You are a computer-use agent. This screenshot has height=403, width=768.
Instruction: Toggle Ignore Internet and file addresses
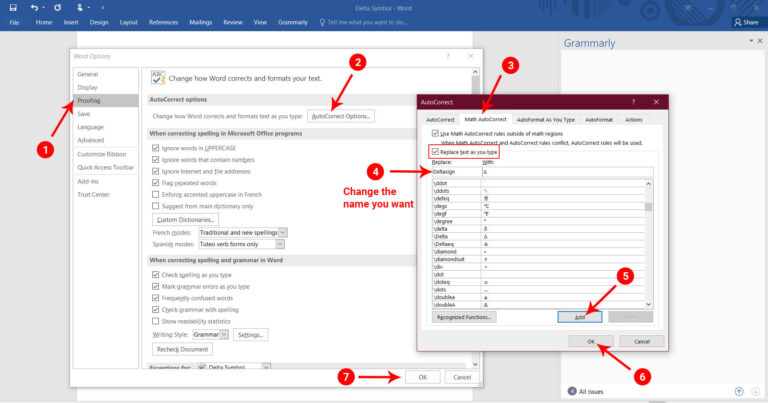click(155, 171)
